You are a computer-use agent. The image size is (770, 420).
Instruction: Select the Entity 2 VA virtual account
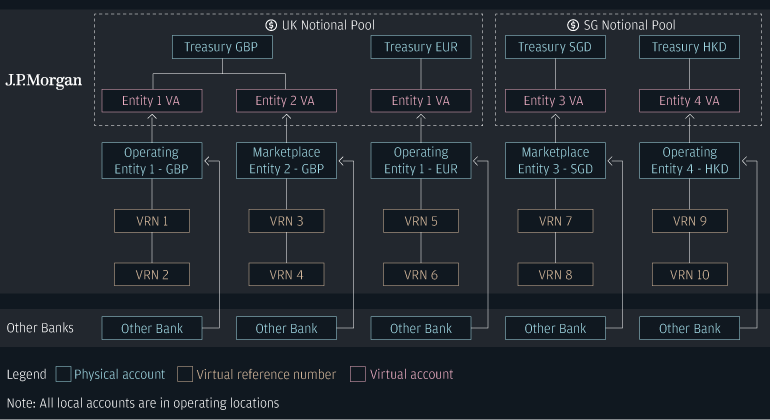click(x=286, y=101)
